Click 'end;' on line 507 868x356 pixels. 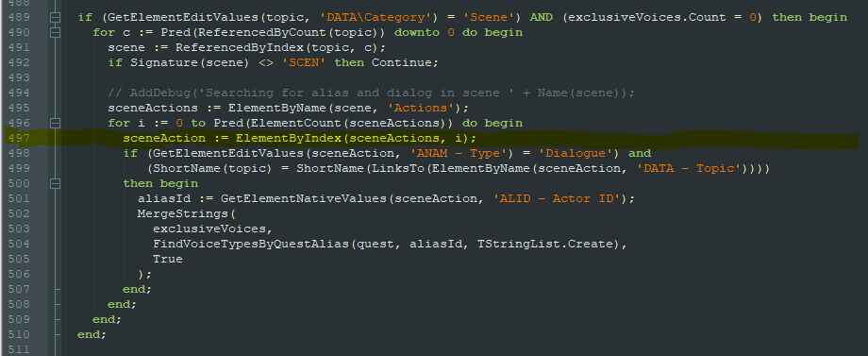[138, 289]
